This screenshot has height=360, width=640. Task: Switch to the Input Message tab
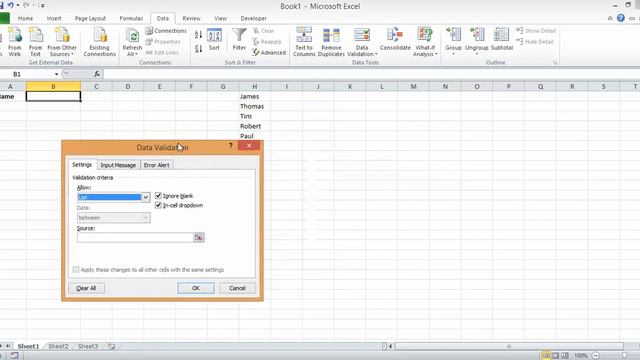coord(118,165)
